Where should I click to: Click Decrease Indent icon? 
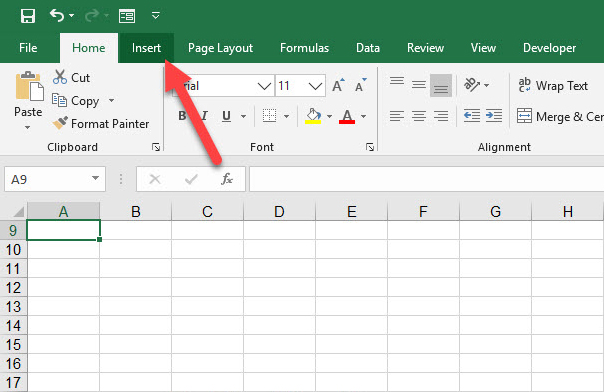(x=472, y=116)
